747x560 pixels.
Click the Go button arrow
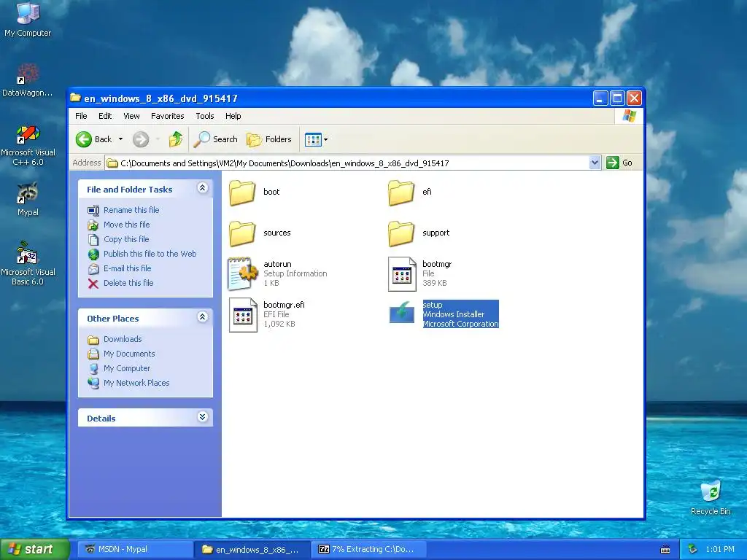[612, 163]
